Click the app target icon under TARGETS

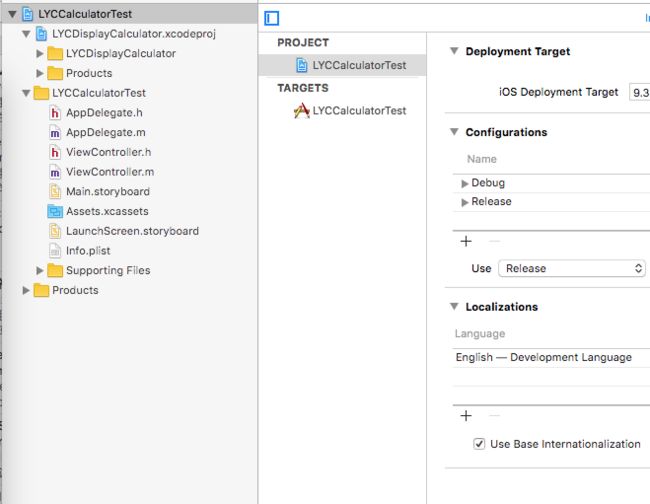(x=301, y=111)
